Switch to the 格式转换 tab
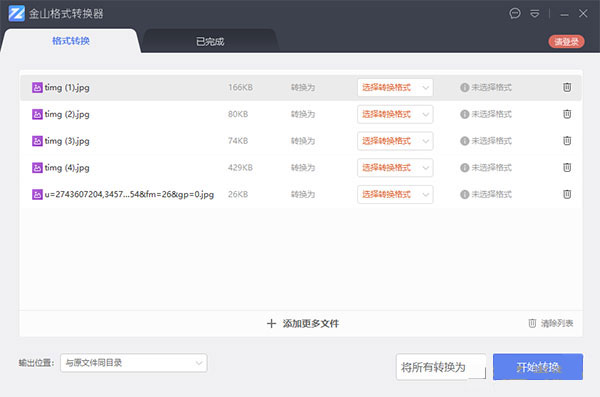 pyautogui.click(x=71, y=41)
